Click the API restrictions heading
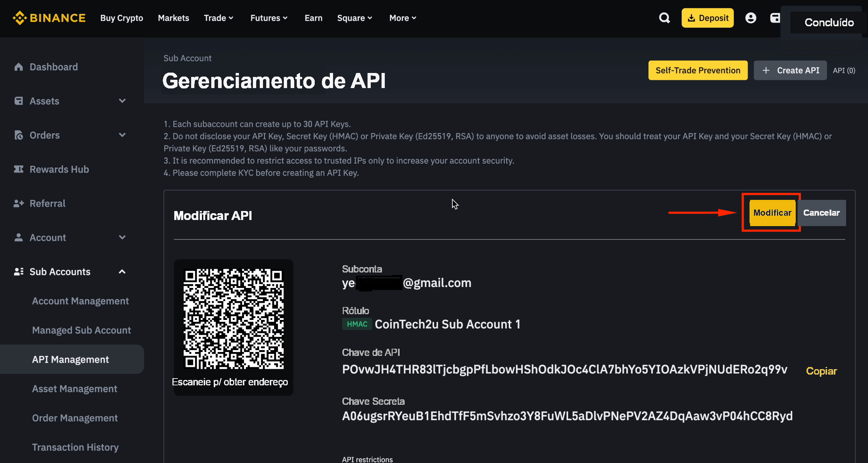The image size is (868, 463). pyautogui.click(x=368, y=459)
